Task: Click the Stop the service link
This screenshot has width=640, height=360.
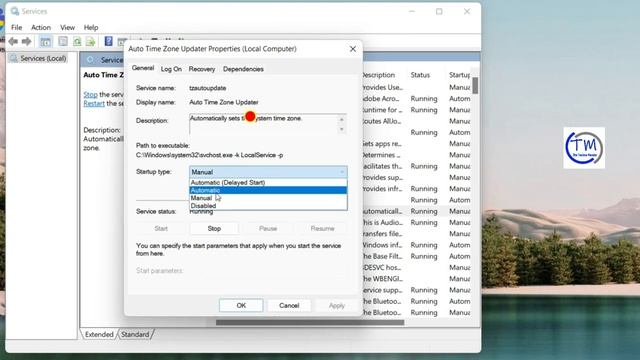Action: click(x=91, y=94)
